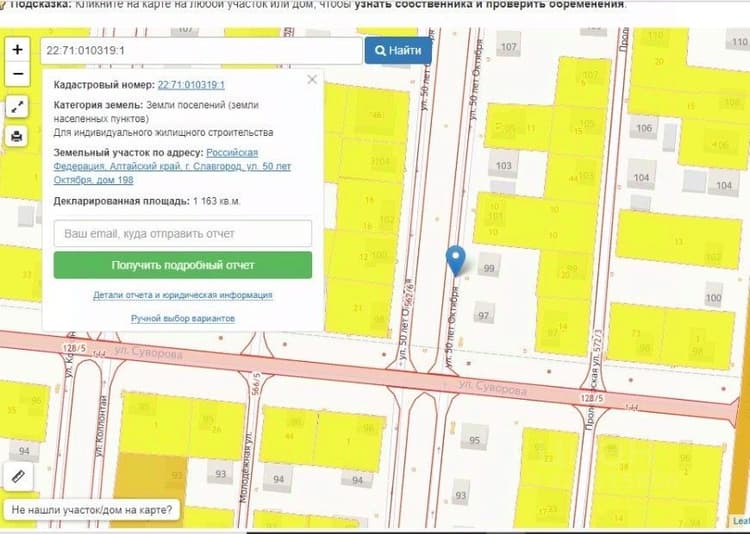
Task: Click the email input field for report
Action: pyautogui.click(x=183, y=234)
